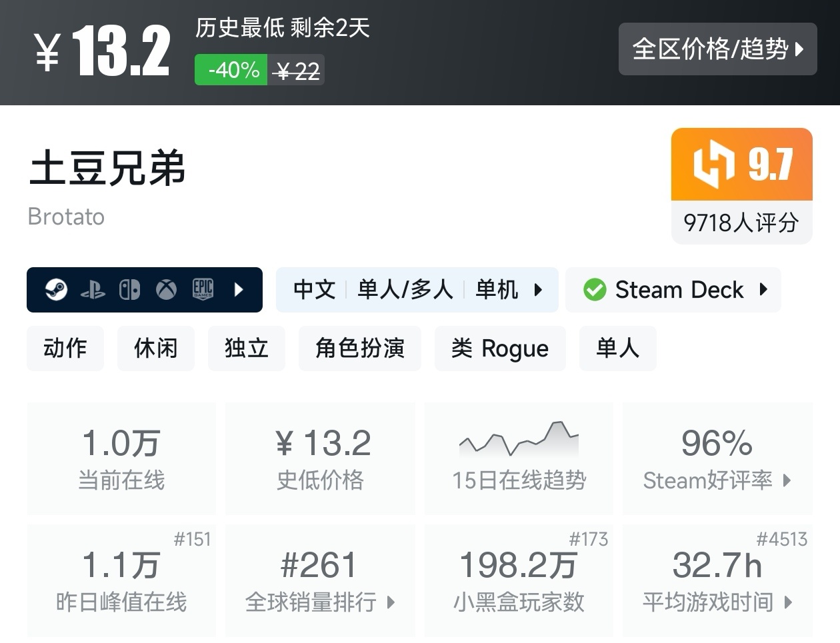Click the Brotato subtitle

pyautogui.click(x=66, y=217)
